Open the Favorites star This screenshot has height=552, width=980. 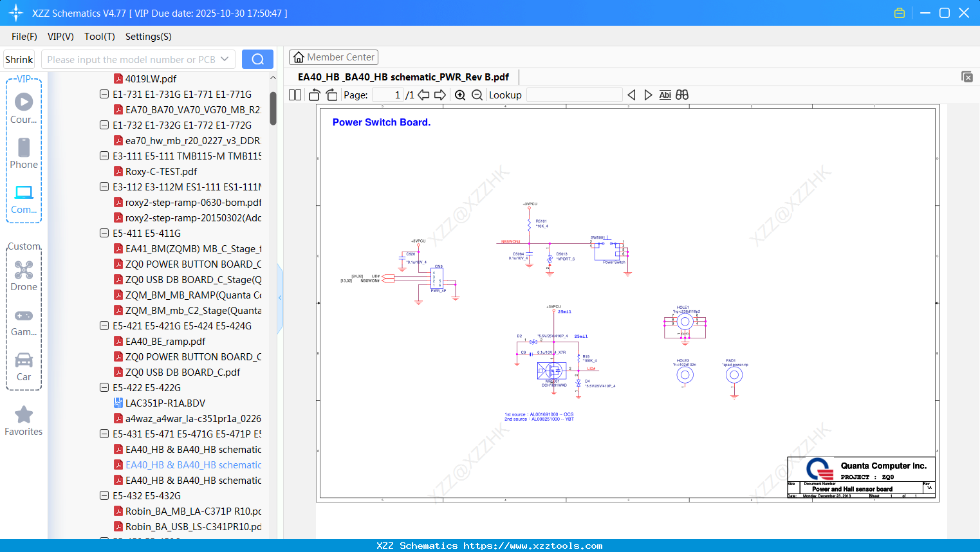[24, 421]
